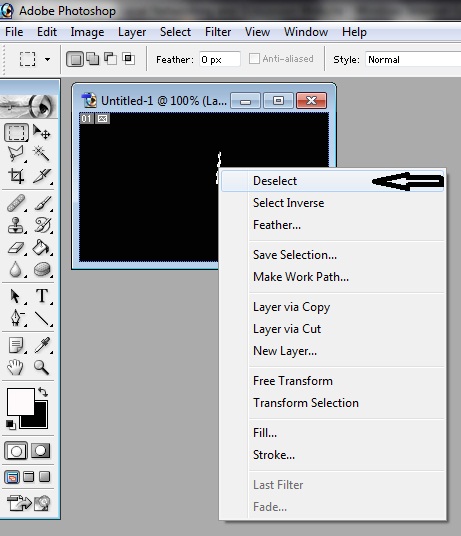Open the Style dropdown set to Normal

(x=413, y=59)
